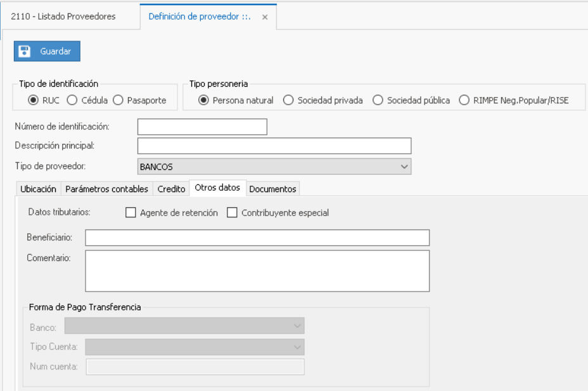Image resolution: width=588 pixels, height=391 pixels.
Task: Select Sociedad privada personería option
Action: 288,100
